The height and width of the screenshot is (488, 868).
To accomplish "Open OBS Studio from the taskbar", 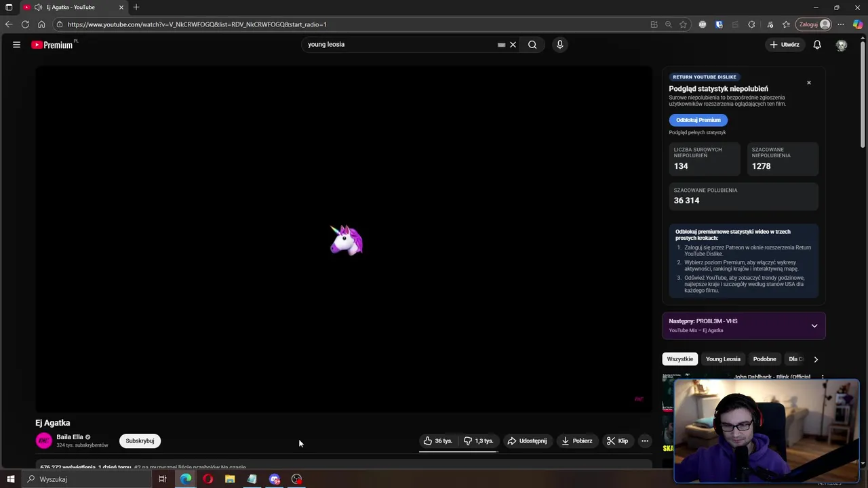I will [x=297, y=479].
